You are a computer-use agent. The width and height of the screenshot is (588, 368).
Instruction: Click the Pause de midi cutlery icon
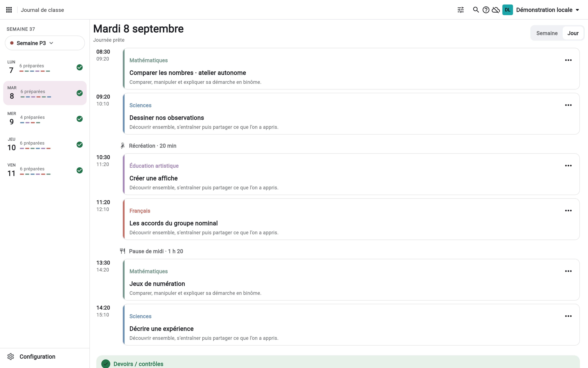coord(123,251)
